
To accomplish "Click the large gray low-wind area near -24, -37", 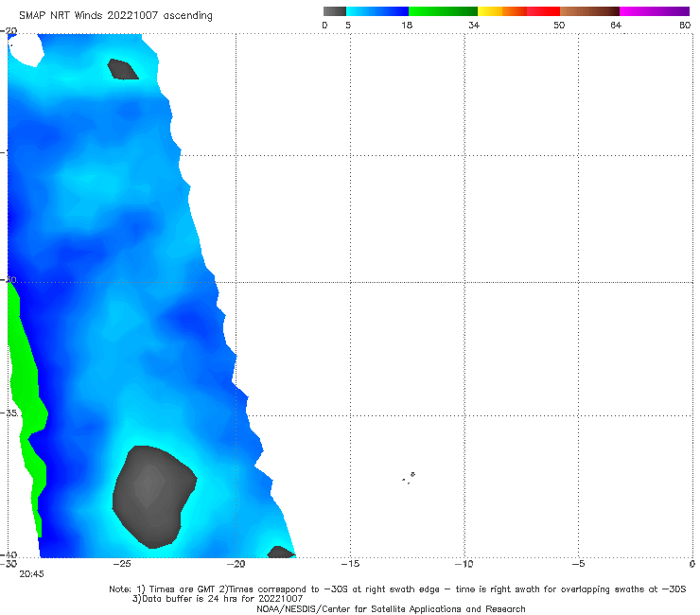I will [151, 497].
